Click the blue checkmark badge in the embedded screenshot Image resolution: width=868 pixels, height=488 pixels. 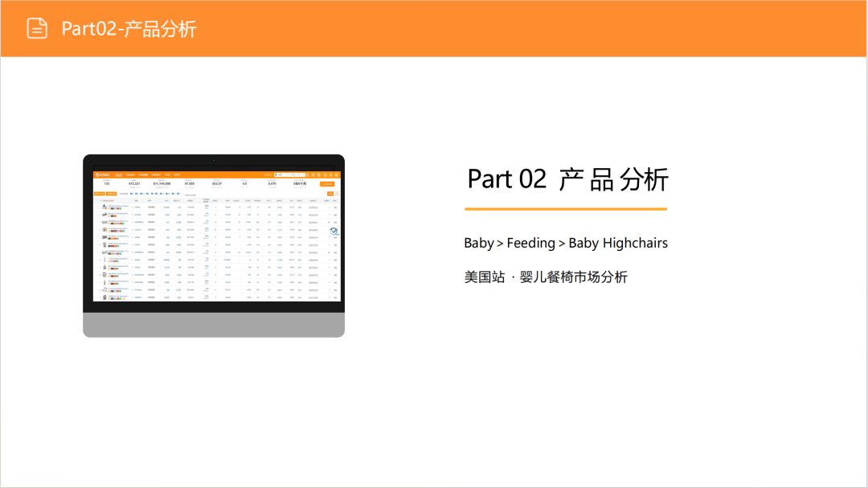[x=334, y=231]
